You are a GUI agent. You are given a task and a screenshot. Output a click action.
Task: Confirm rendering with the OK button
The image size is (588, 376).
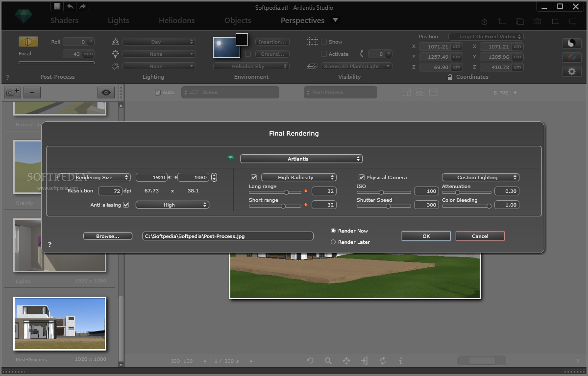coord(426,236)
